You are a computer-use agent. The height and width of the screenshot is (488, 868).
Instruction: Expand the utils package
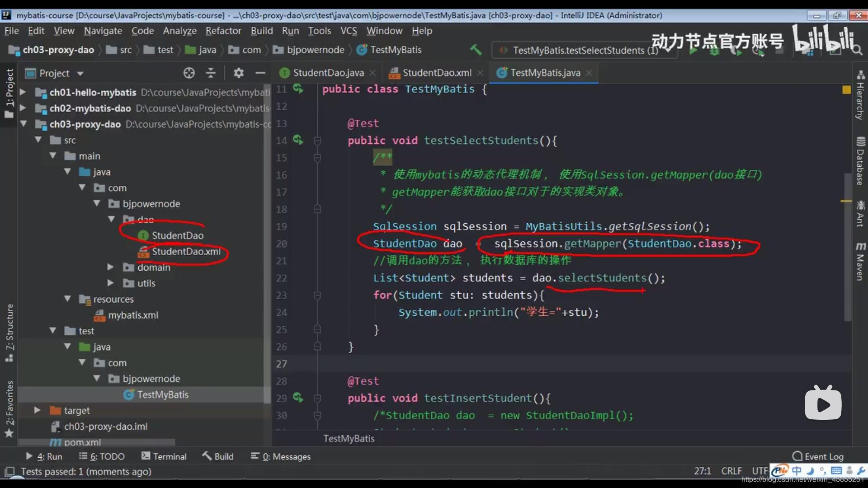point(110,283)
